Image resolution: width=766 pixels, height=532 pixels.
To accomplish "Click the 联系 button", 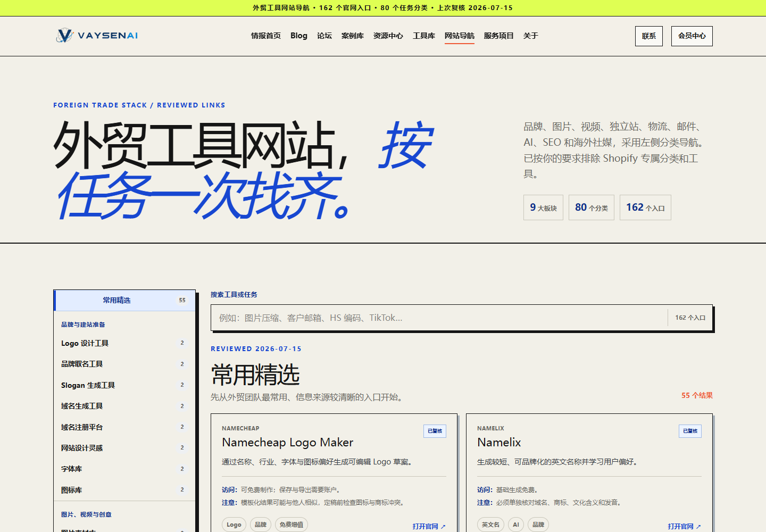I will pos(649,36).
